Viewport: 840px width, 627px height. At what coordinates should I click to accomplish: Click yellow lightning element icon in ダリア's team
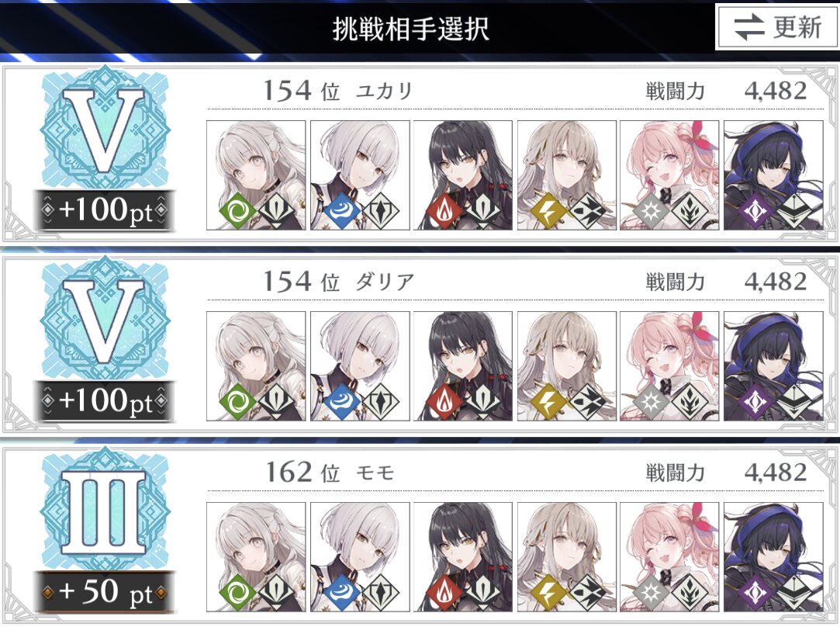[x=548, y=402]
